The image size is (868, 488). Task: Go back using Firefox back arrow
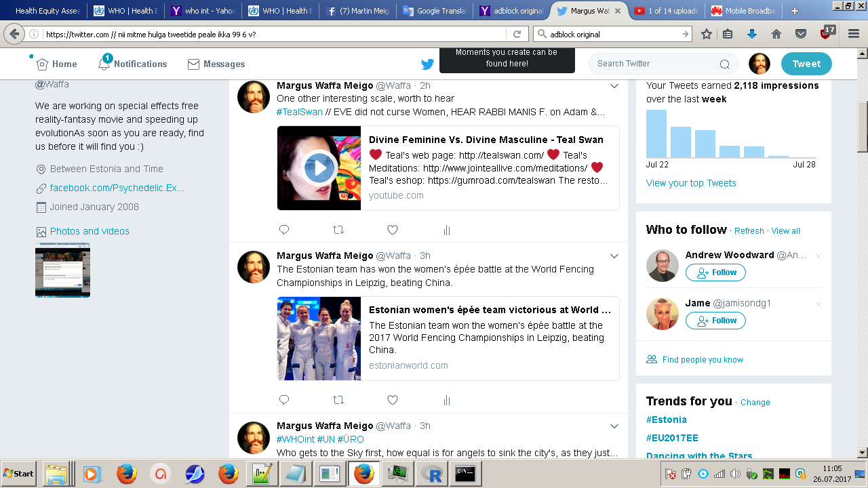tap(14, 34)
